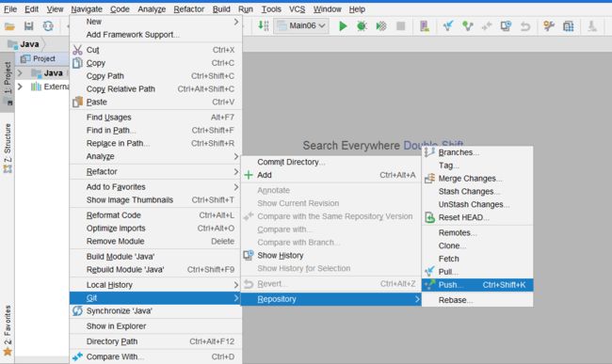Click the Java breadcrumb in navigation bar
612x364 pixels.
click(24, 44)
